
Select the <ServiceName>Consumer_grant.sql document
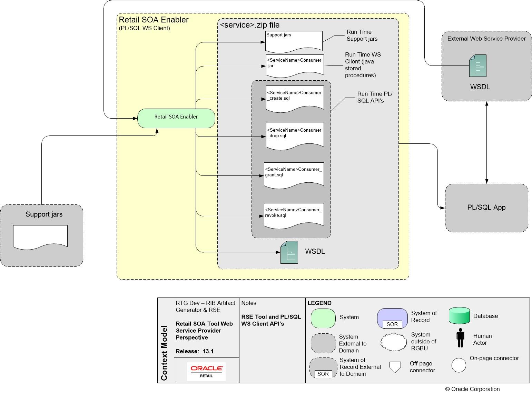tap(294, 175)
